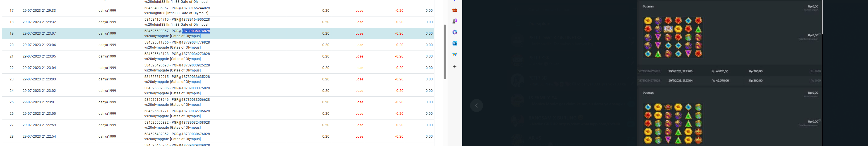Click username cahya1999 in row 20
868x146 pixels.
[x=107, y=45]
